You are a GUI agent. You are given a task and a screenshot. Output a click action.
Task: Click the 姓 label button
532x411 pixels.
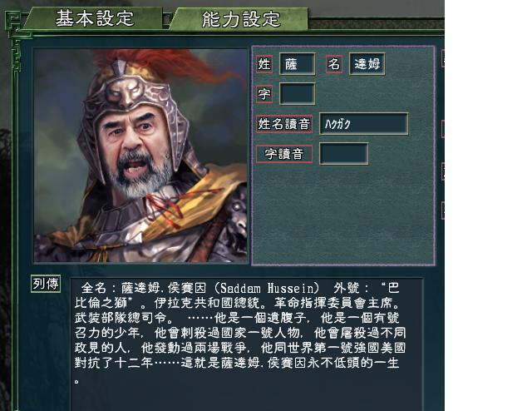pos(264,63)
